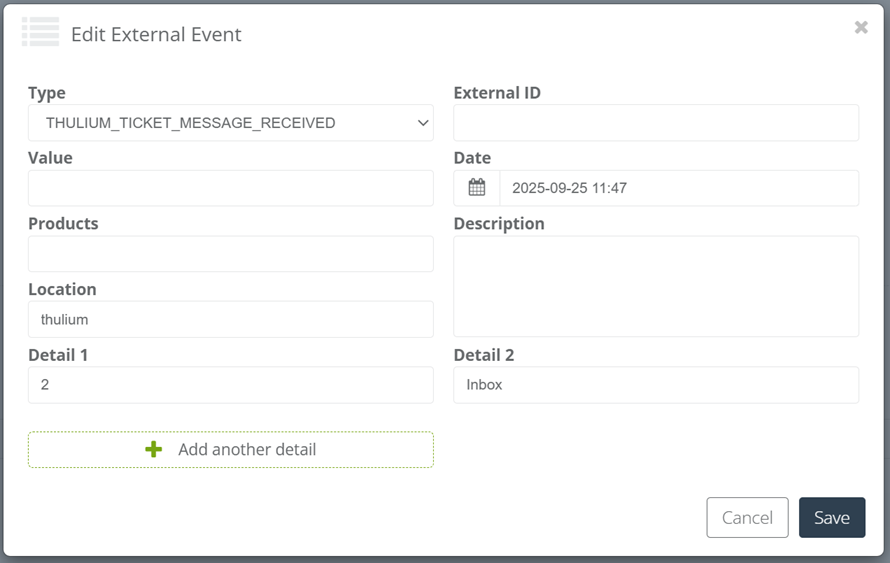Click the Description field label
Viewport: 890px width, 563px height.
click(499, 223)
